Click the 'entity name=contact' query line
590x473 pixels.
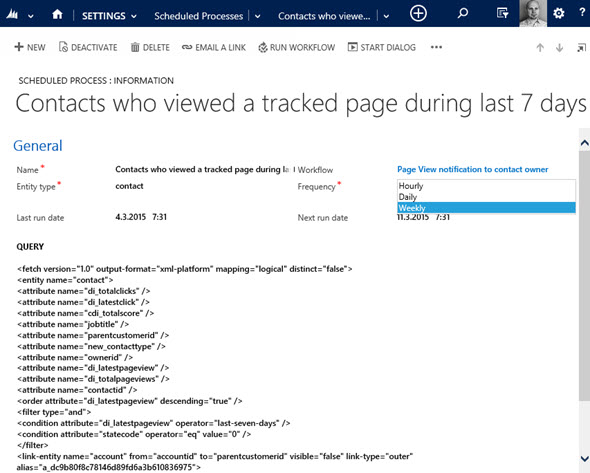pyautogui.click(x=65, y=280)
